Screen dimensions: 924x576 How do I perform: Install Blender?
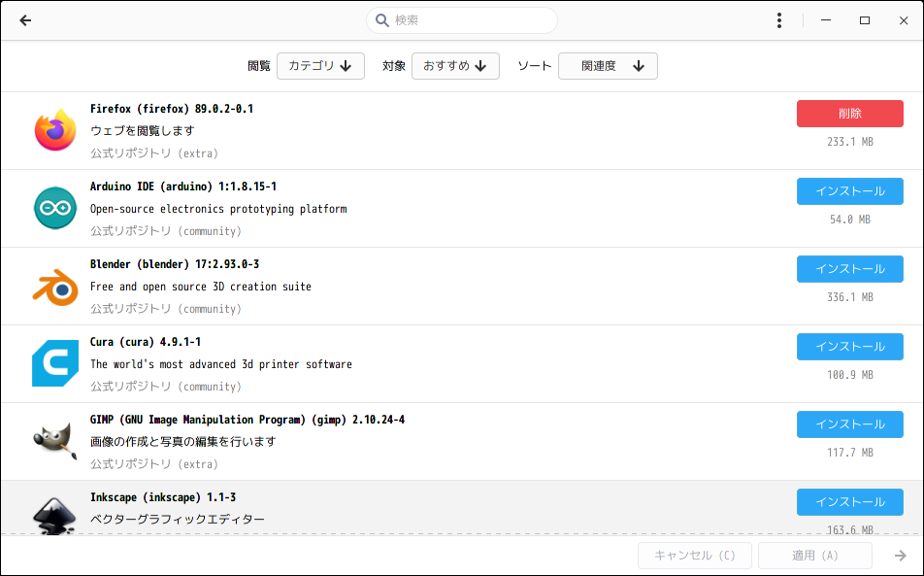pyautogui.click(x=850, y=269)
